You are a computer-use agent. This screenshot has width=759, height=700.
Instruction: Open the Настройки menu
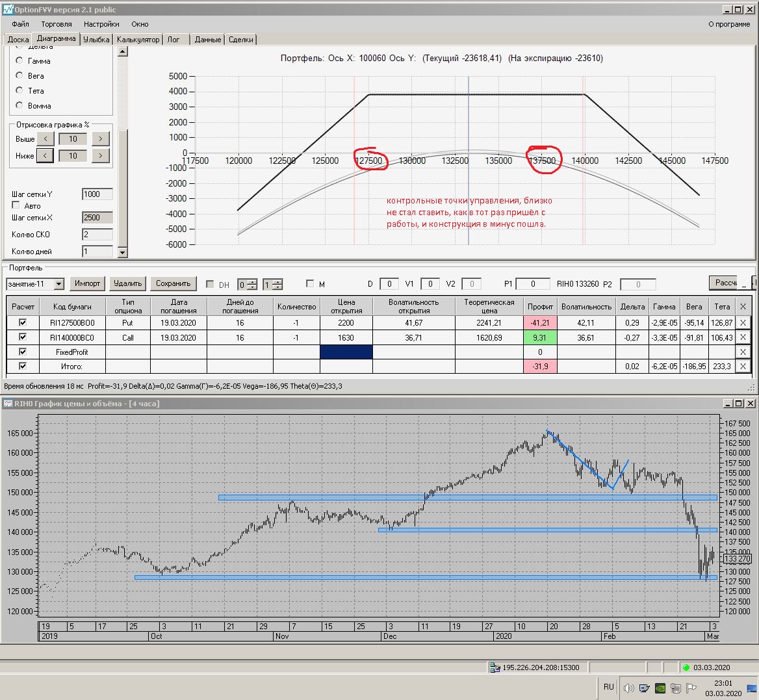pos(101,24)
